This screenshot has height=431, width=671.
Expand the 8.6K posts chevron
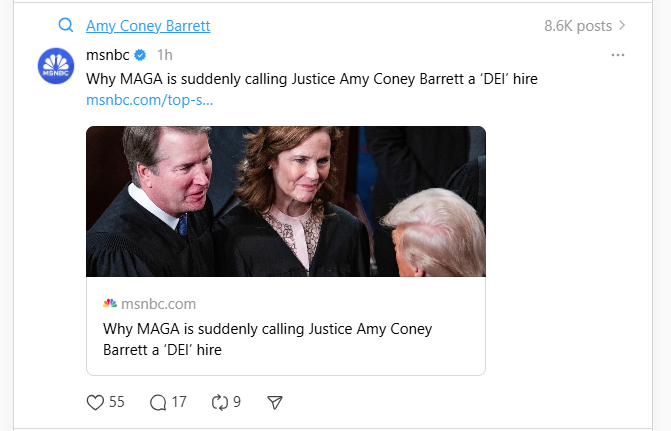pos(622,26)
